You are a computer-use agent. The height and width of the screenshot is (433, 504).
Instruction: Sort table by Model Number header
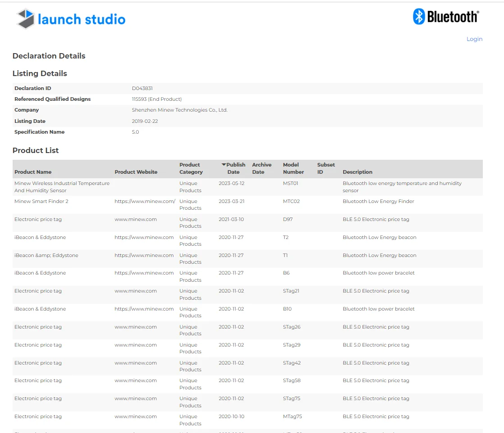293,168
